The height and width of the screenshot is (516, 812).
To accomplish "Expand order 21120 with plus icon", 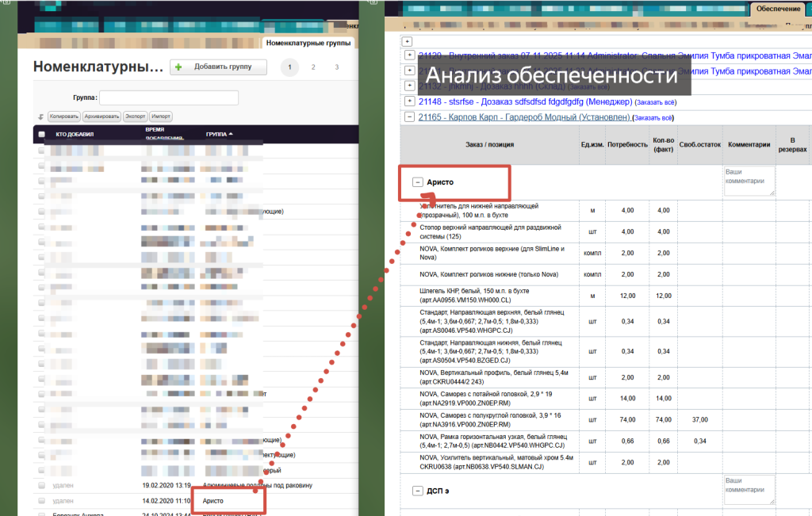I will point(409,55).
